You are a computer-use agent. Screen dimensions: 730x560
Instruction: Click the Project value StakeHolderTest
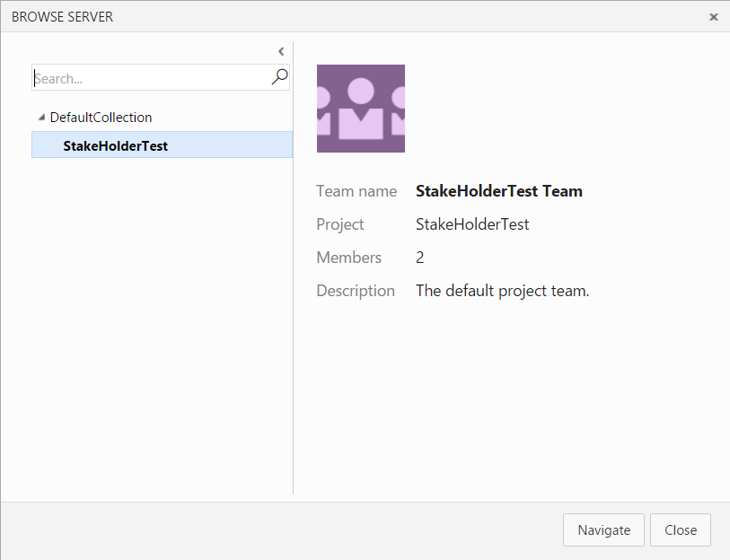[472, 224]
